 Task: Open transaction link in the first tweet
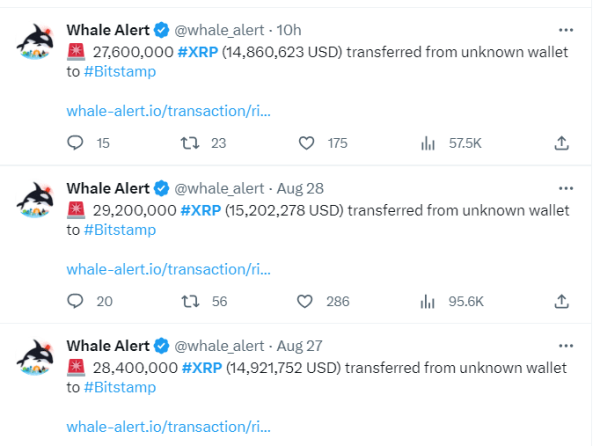click(168, 111)
